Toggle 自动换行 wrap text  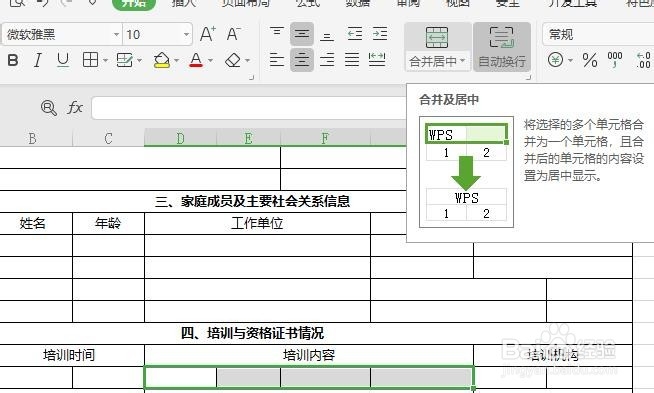pyautogui.click(x=502, y=47)
